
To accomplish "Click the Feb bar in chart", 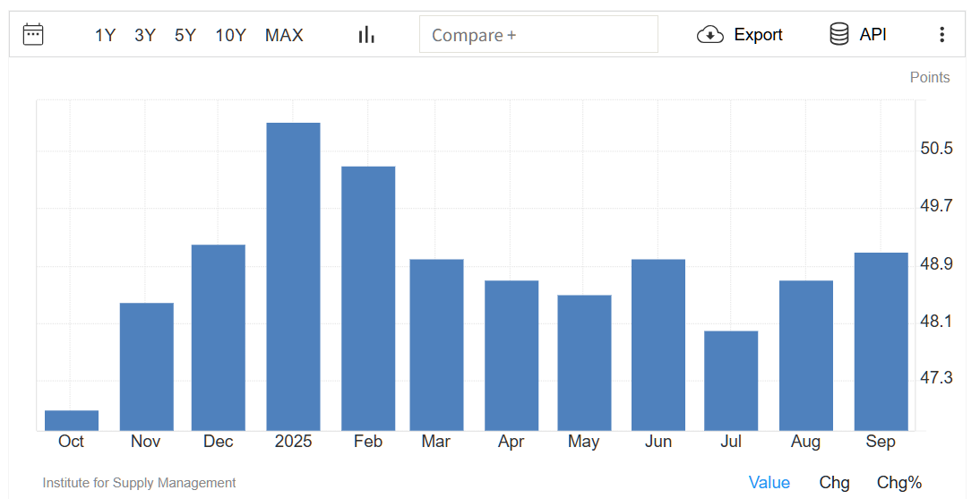I will [368, 298].
